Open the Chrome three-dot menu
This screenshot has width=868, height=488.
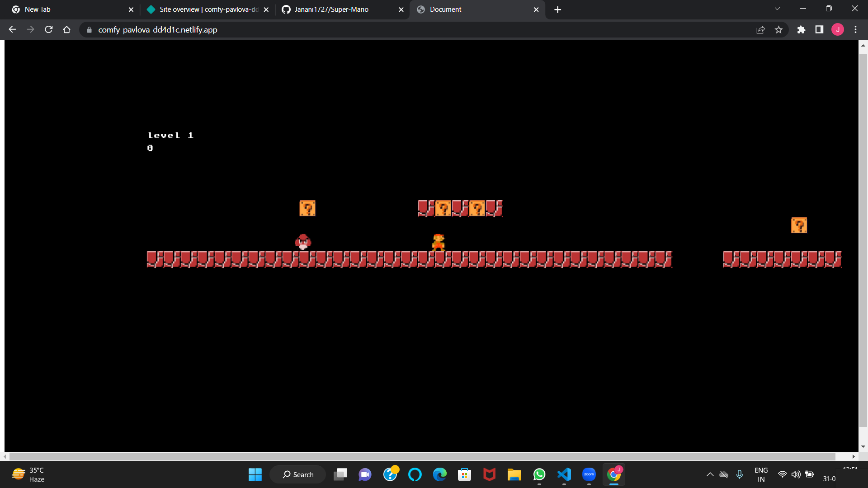point(855,29)
